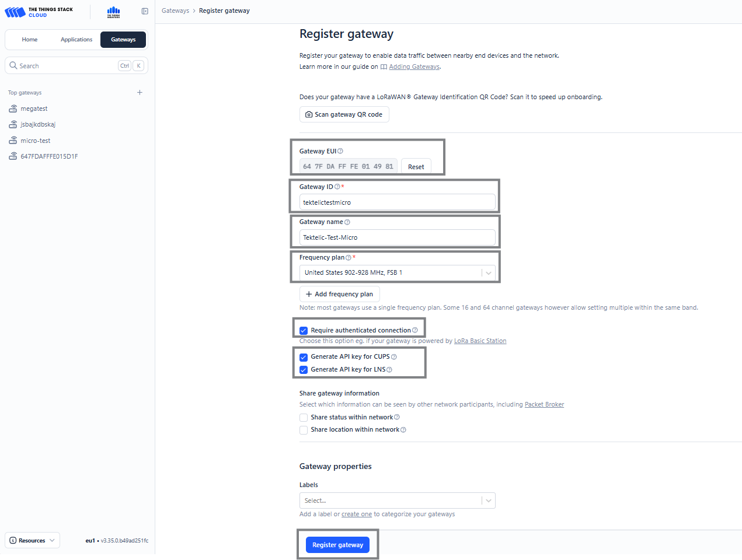Open The Things Industries icon in header
Screen dimensions: 742x560
(x=113, y=12)
